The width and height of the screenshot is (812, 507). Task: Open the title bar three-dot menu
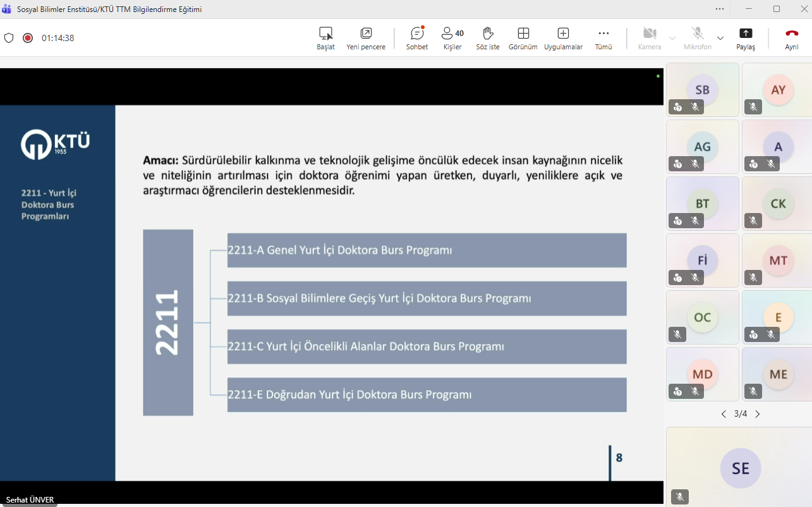click(720, 9)
